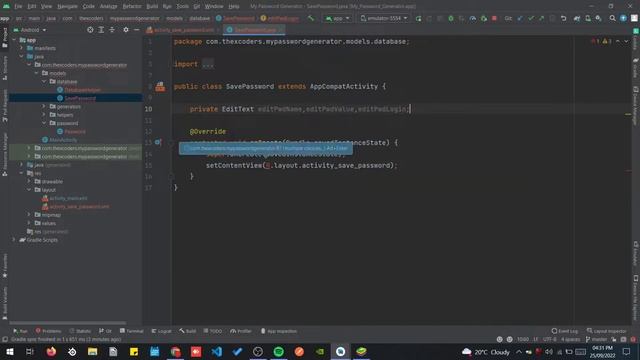Open the Profiler tool window
Image resolution: width=640 pixels, height=360 pixels.
241,331
